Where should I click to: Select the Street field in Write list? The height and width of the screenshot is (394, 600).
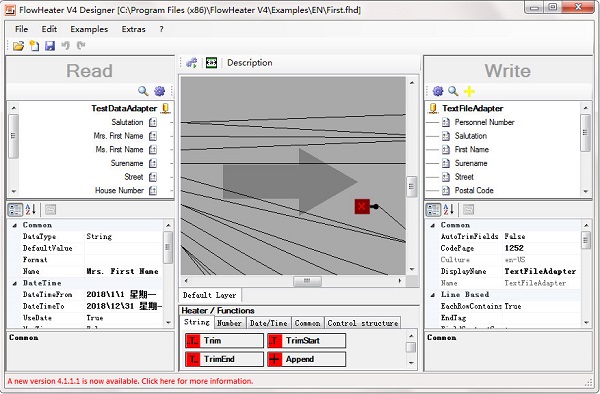point(464,177)
